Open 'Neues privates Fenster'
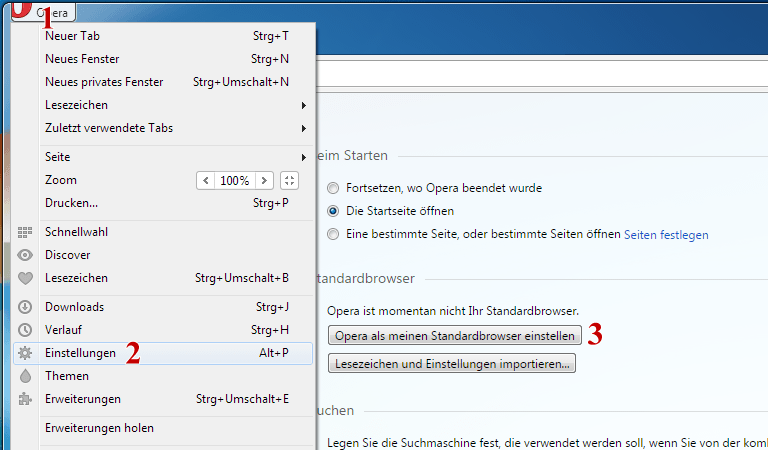The height and width of the screenshot is (450, 768). (163, 82)
